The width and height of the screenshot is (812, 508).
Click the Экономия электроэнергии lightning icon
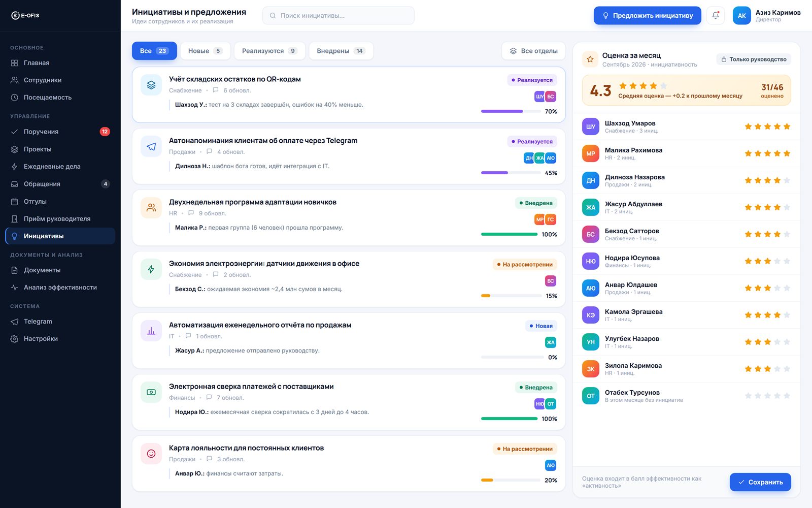(151, 269)
